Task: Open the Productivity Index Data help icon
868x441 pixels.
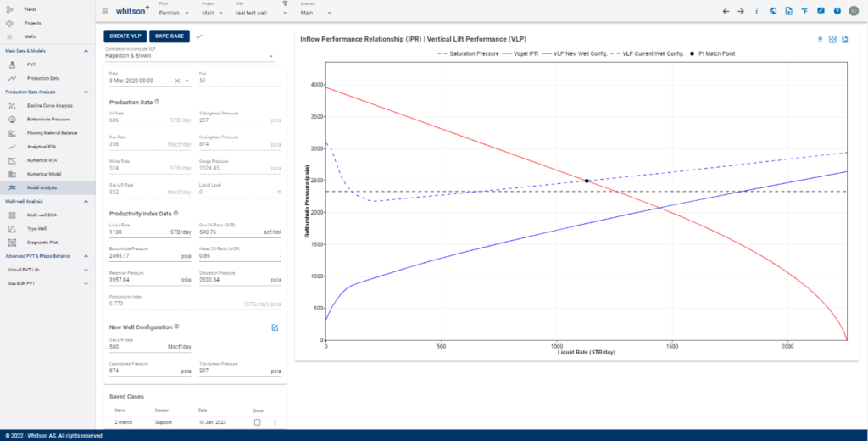Action: tap(176, 213)
